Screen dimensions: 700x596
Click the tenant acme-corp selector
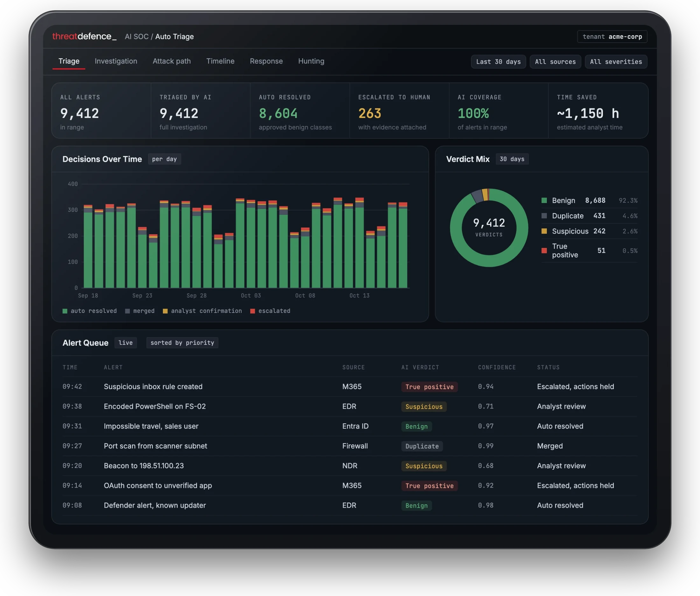tap(612, 37)
